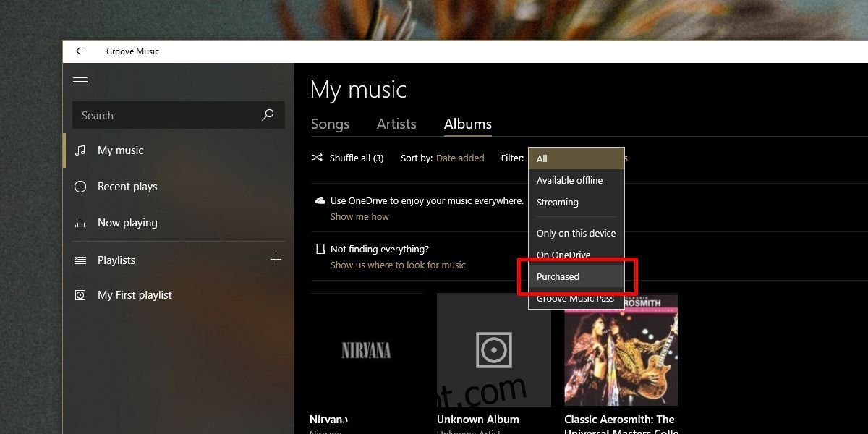Click the Unknown Album title text

pos(478,420)
